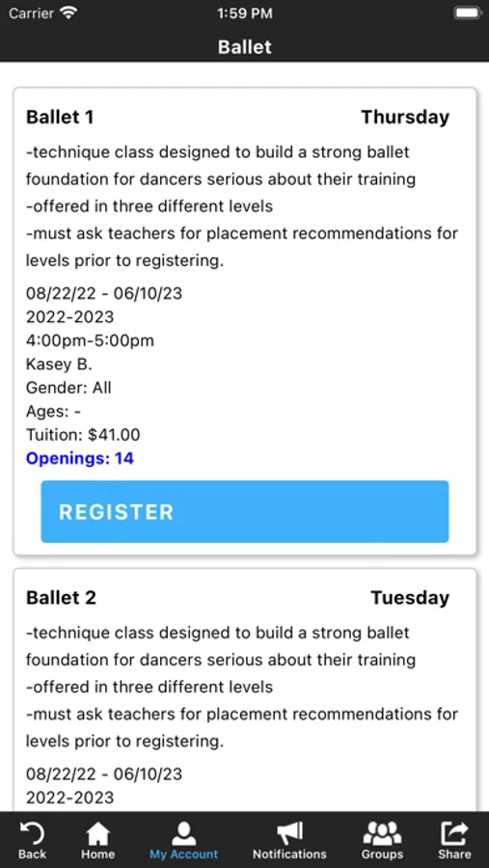Viewport: 489px width, 868px height.
Task: Select the Ballet 2 class title
Action: (x=61, y=598)
